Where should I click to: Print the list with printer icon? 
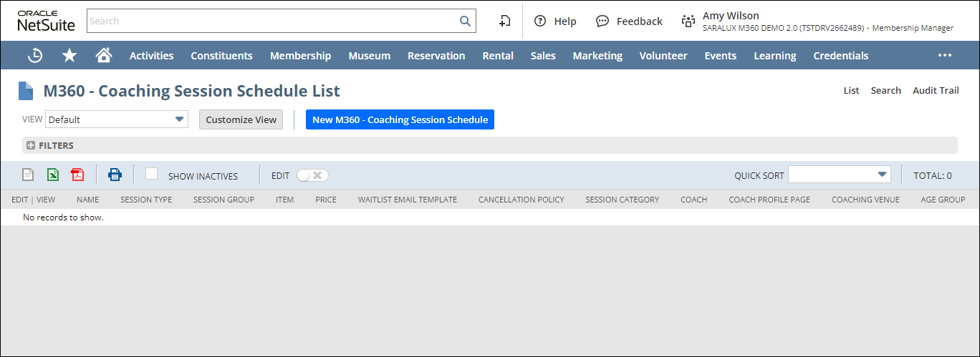[115, 175]
